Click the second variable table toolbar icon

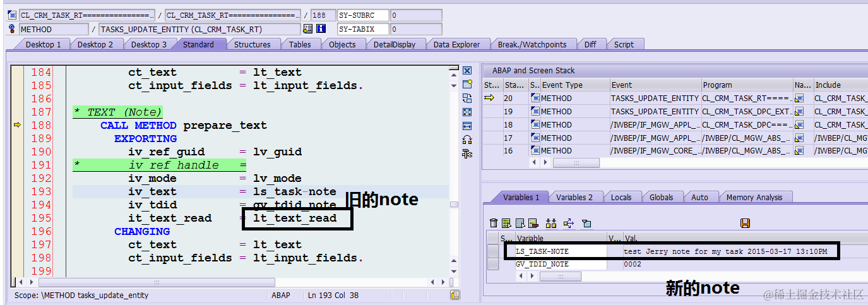point(506,223)
